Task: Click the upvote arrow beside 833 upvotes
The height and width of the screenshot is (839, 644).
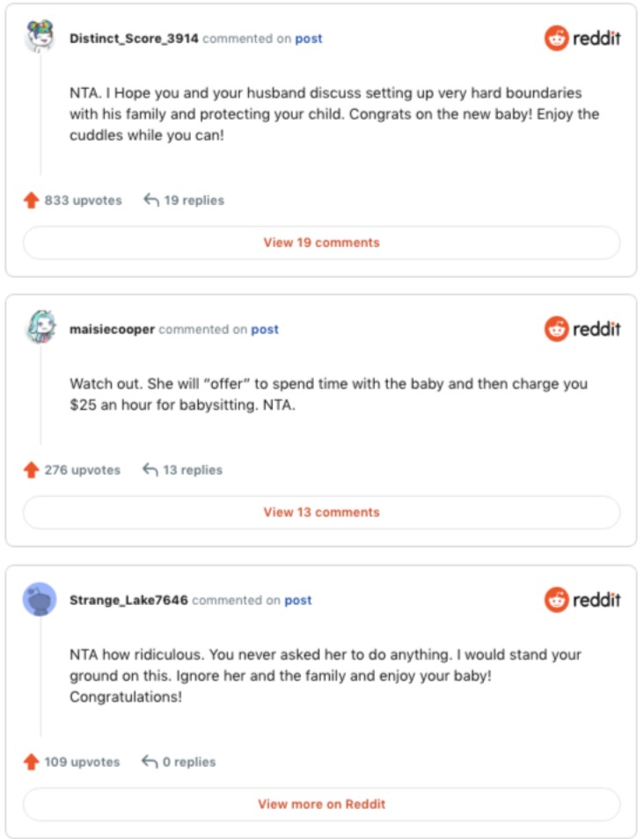Action: (32, 201)
